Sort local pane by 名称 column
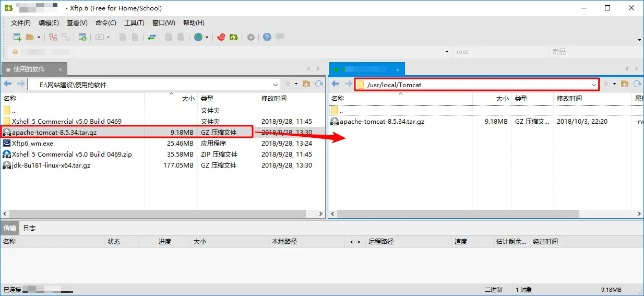644x296 pixels. tap(73, 98)
